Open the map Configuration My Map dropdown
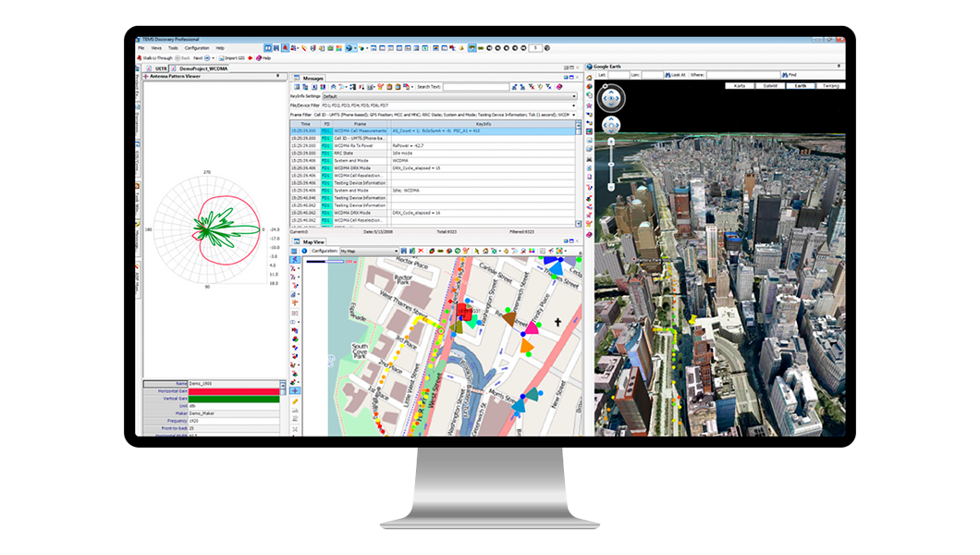Image resolution: width=980 pixels, height=555 pixels. [369, 252]
